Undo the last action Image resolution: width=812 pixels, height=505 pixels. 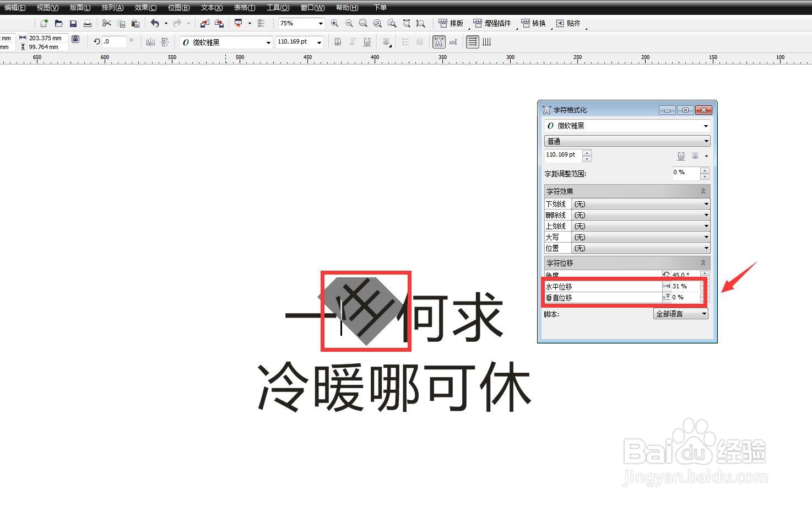tap(155, 23)
